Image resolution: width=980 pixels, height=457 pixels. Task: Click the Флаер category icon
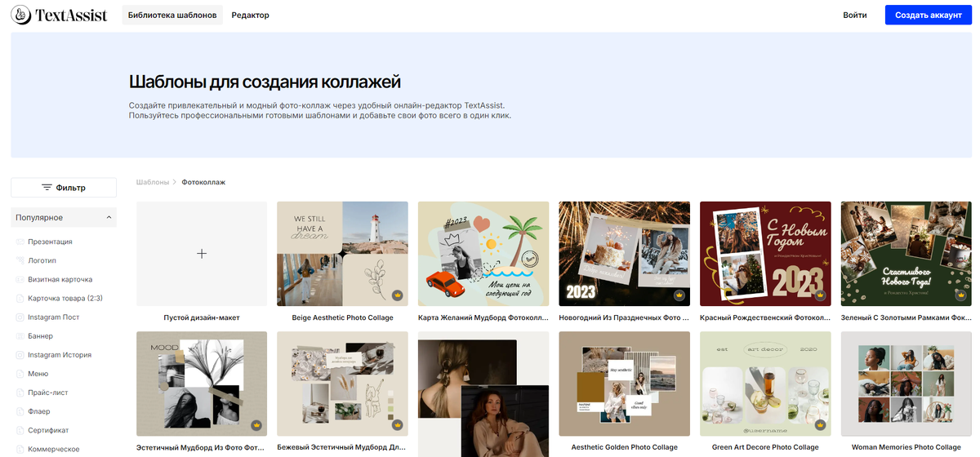point(20,411)
